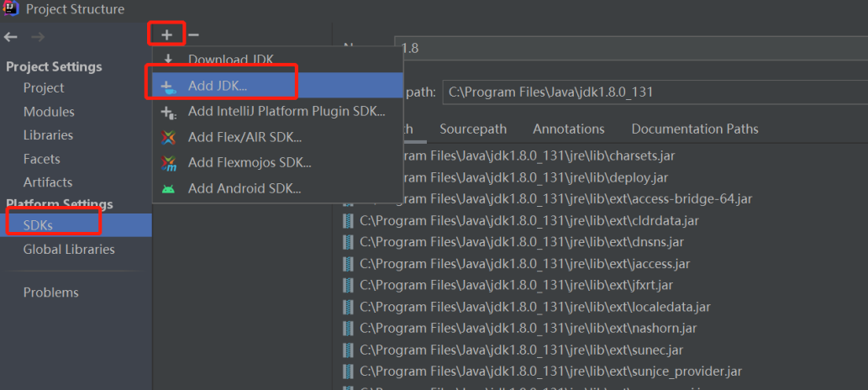Click the JDK home path field

click(655, 92)
